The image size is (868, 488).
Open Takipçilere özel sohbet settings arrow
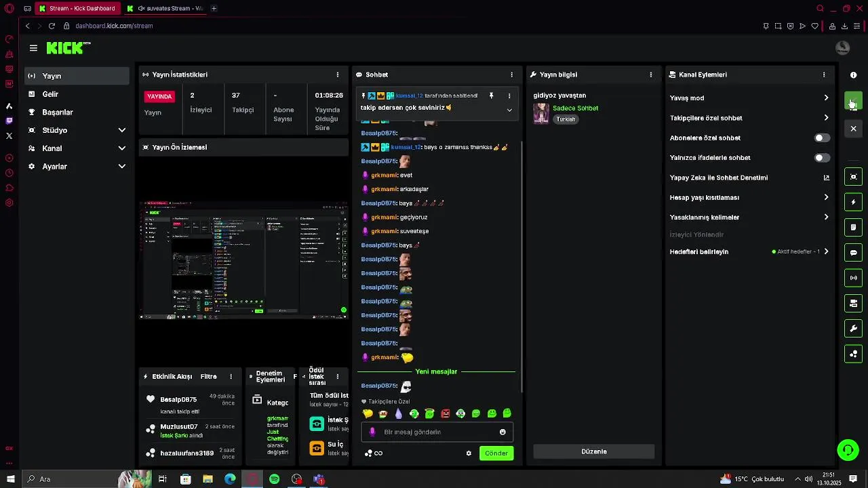tap(826, 118)
